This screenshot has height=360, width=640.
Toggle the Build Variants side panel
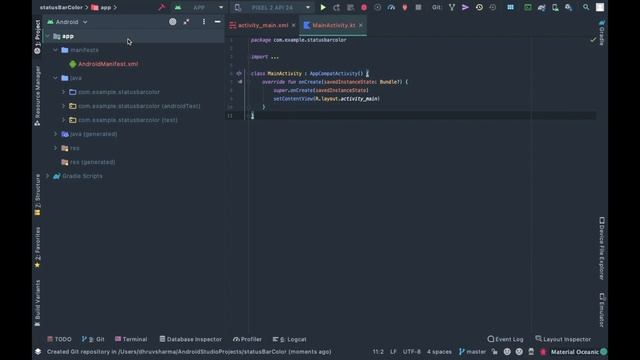(38, 303)
